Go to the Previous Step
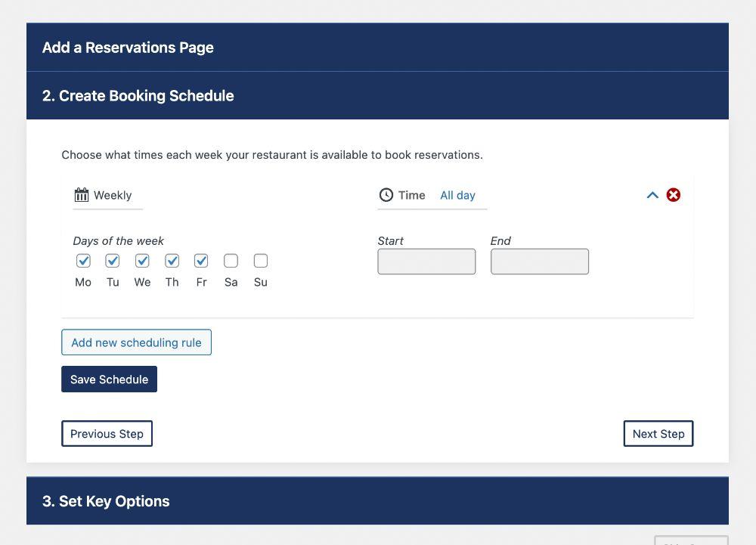 pos(107,434)
